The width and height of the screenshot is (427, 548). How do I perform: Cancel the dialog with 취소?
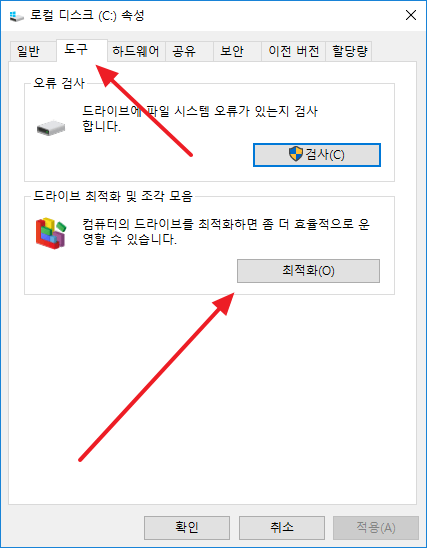[x=282, y=527]
